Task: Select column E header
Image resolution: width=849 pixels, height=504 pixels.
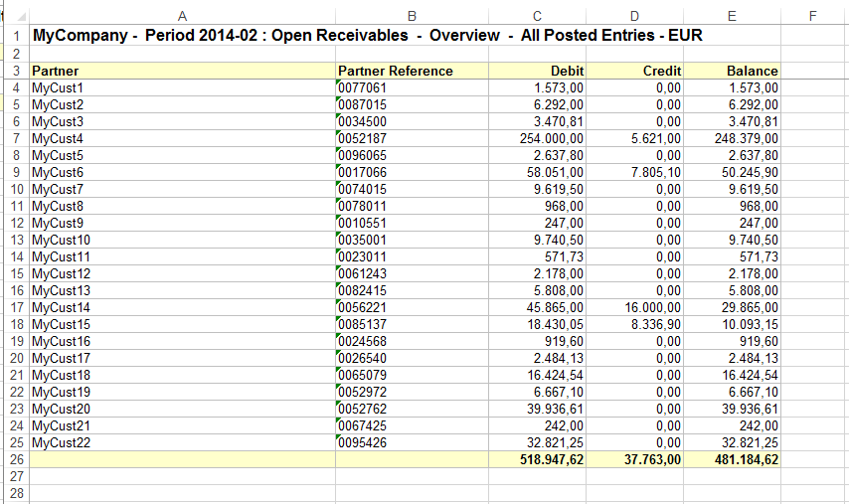Action: [x=732, y=14]
